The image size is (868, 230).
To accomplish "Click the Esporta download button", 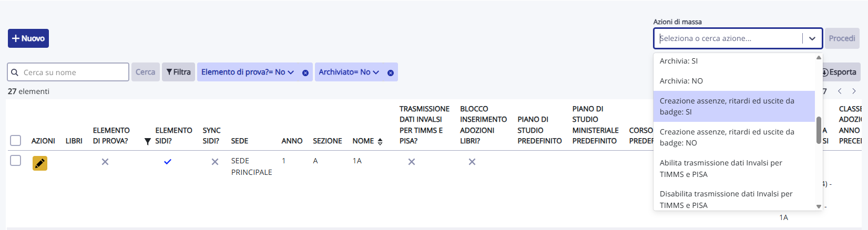I will (840, 72).
